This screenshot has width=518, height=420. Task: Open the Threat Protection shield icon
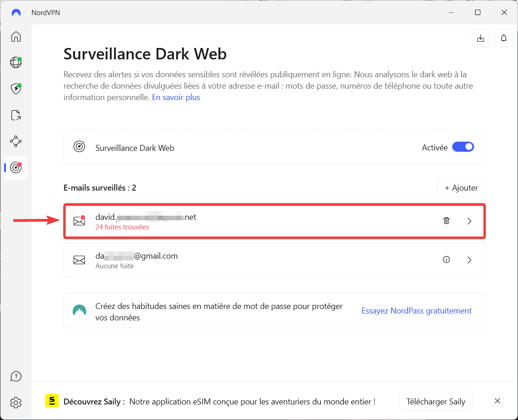tap(16, 89)
